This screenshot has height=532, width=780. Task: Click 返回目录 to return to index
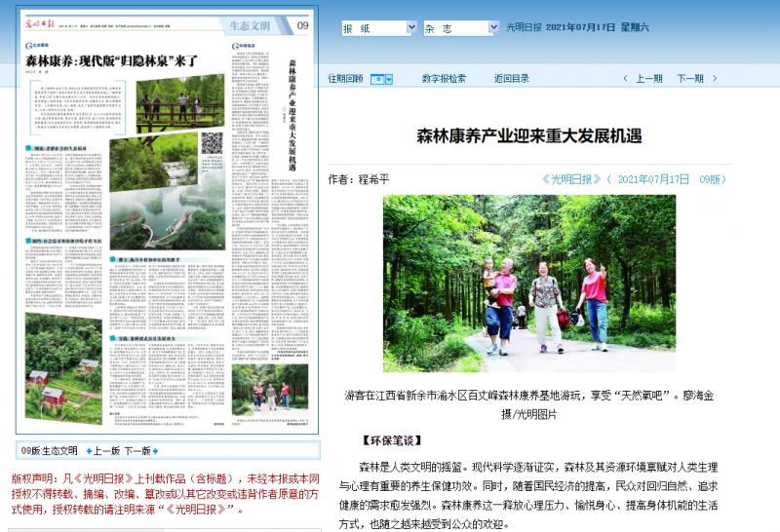pos(512,79)
